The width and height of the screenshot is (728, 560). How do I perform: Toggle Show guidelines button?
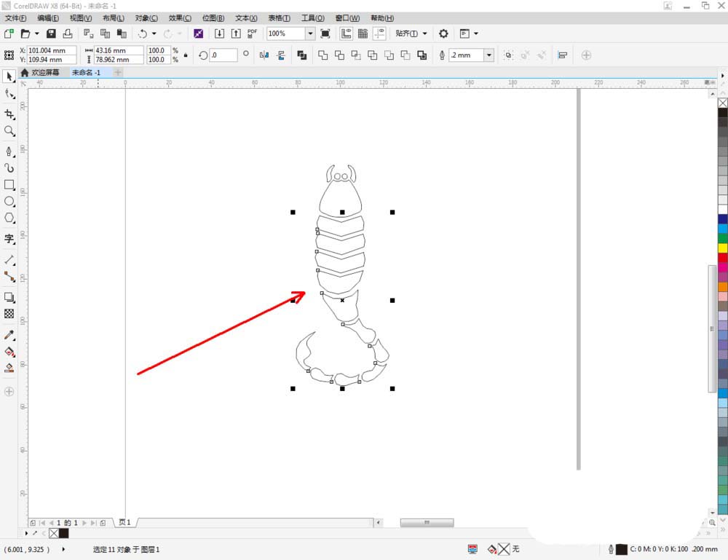point(379,33)
